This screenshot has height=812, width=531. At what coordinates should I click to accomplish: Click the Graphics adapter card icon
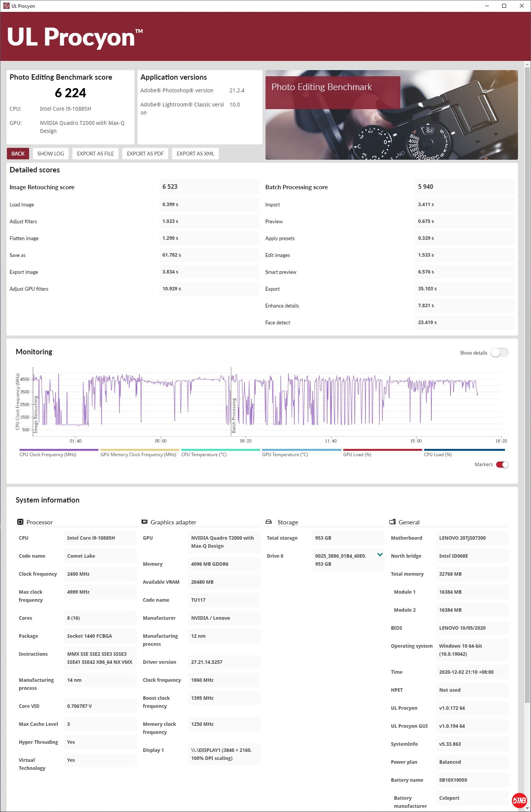144,522
